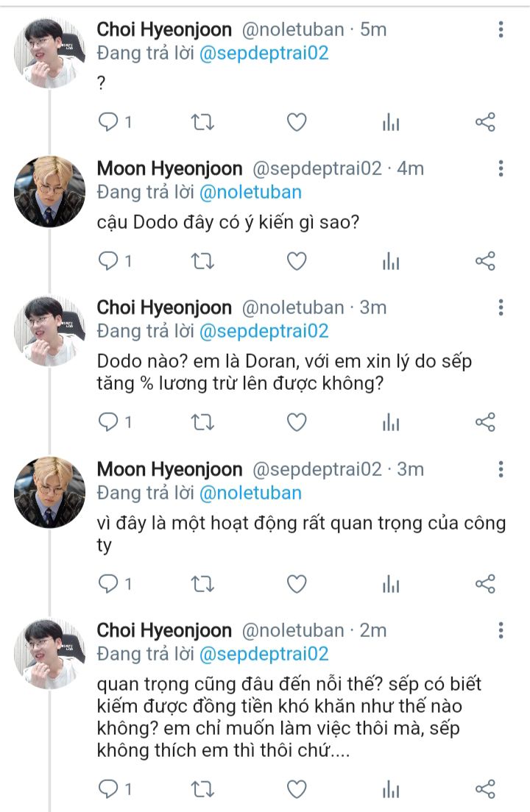Open more options on the last tweet
This screenshot has width=530, height=812.
click(x=501, y=630)
